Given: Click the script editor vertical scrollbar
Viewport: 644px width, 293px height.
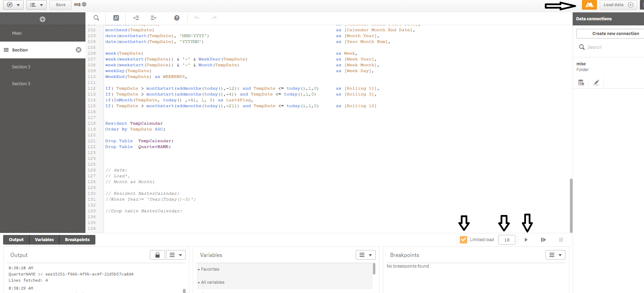Looking at the screenshot, I should click(571, 205).
